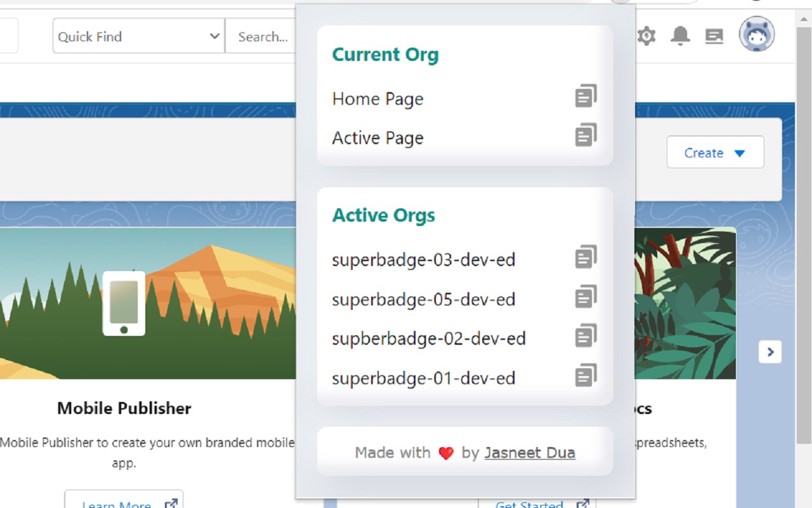Viewport: 812px width, 508px height.
Task: Open the Astro user profile avatar
Action: click(756, 34)
